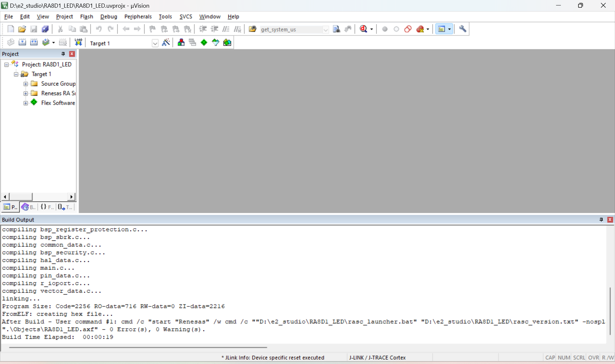Viewport: 615px width, 364px height.
Task: Click Project panel horizontal scrollbar thumb
Action: click(20, 197)
